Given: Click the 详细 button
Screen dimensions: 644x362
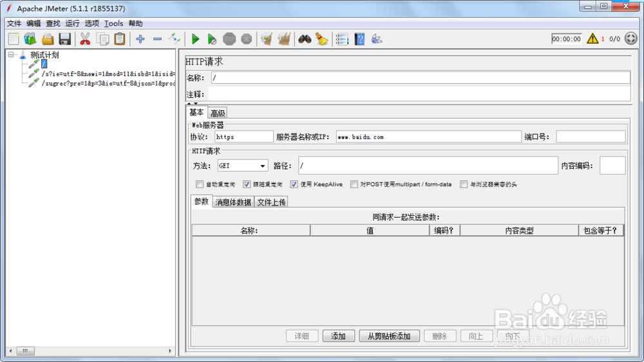Looking at the screenshot, I should [302, 336].
